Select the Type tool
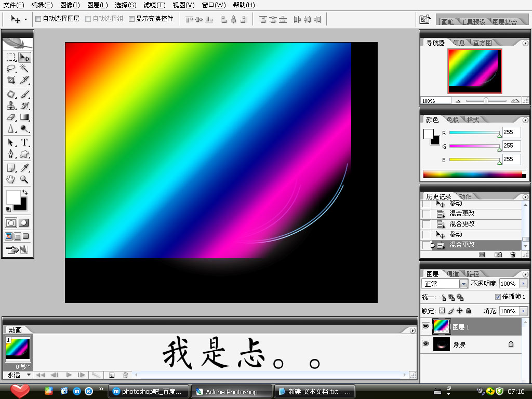 click(24, 142)
